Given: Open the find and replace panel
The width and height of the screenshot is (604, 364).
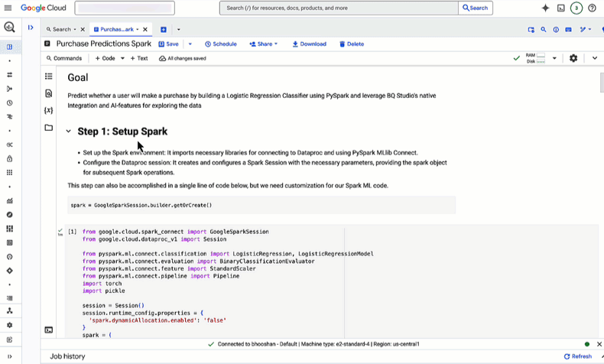Looking at the screenshot, I should pos(49,93).
